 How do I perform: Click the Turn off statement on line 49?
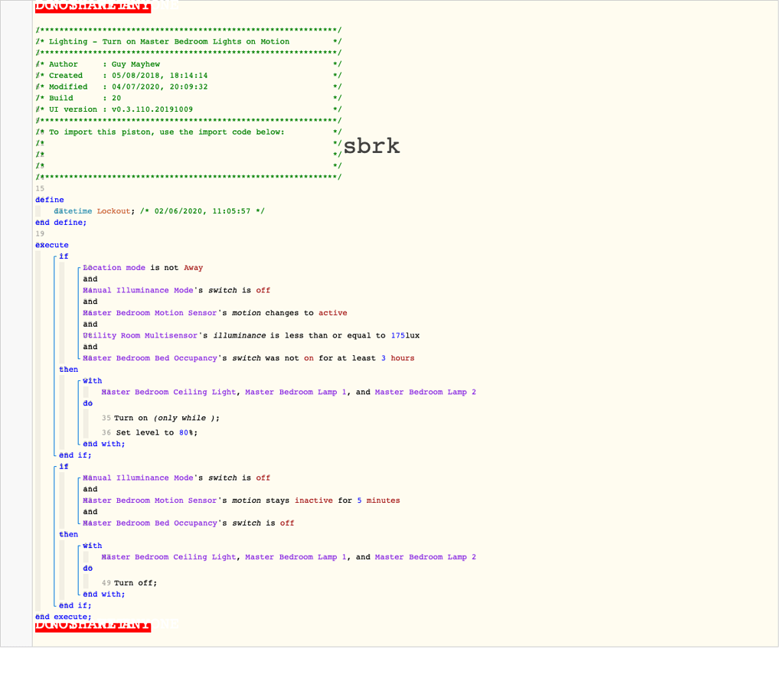pos(136,582)
